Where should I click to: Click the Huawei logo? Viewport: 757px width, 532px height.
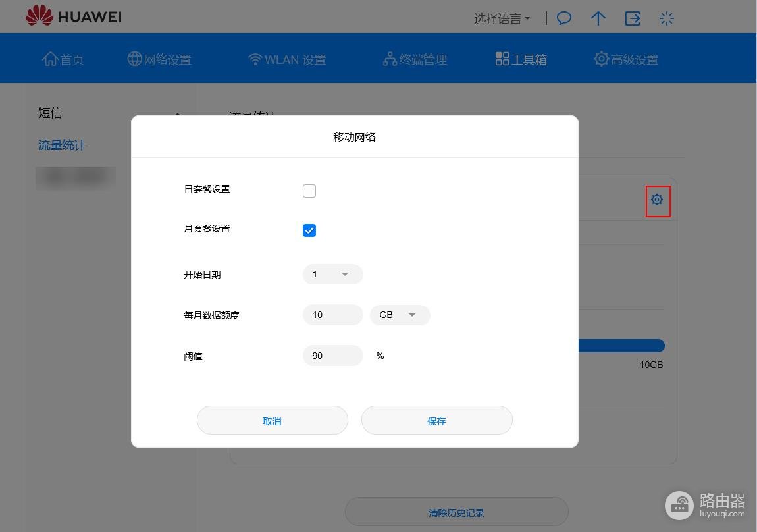point(73,15)
